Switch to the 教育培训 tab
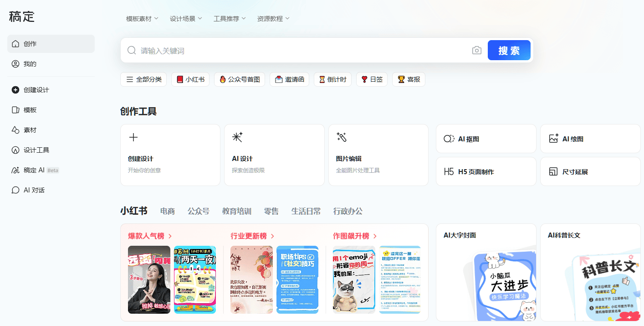Viewport: 644px width, 326px height. tap(236, 211)
